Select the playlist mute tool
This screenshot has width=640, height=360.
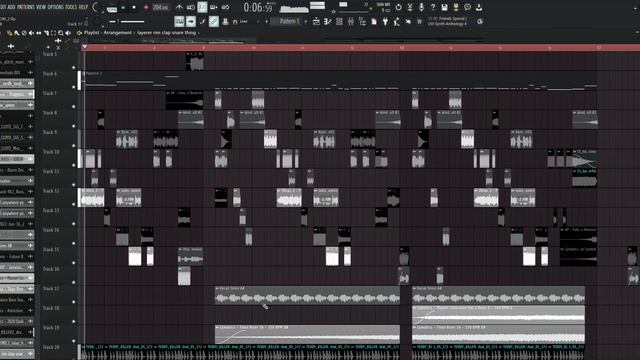[31, 33]
